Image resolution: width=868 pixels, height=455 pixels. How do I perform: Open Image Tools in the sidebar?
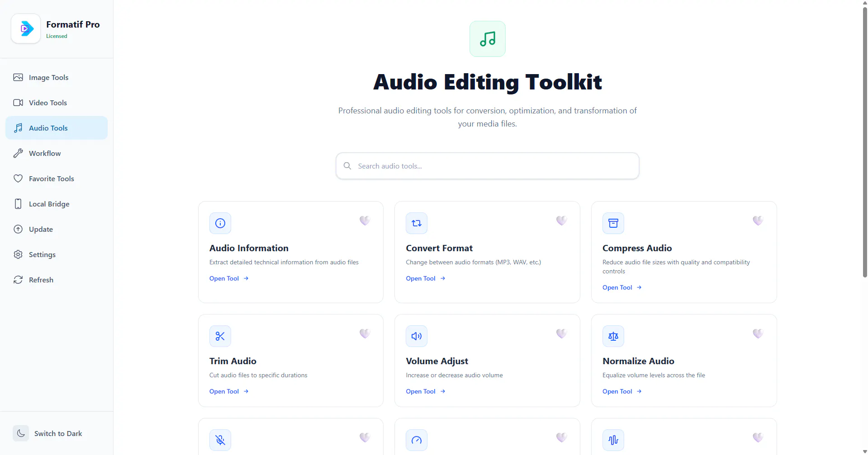click(57, 77)
